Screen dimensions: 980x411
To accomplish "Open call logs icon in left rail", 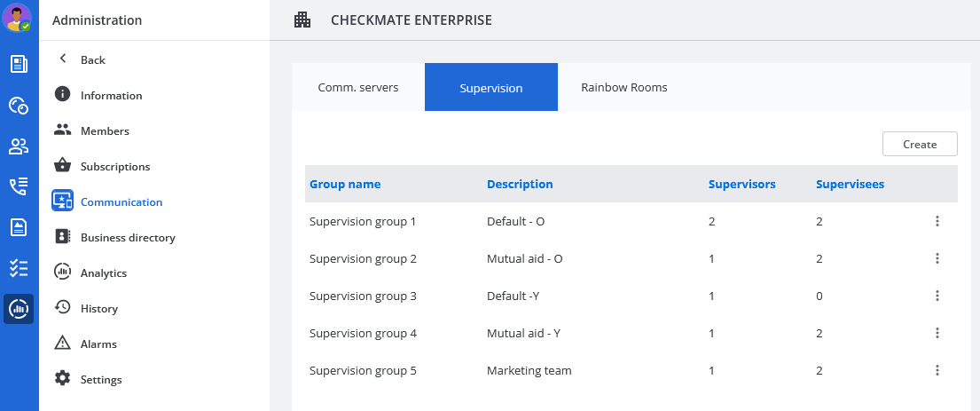I will (19, 186).
